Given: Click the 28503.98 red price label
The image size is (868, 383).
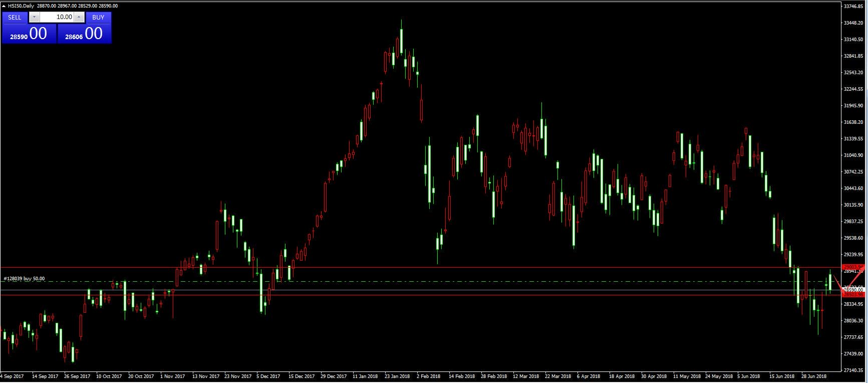Looking at the screenshot, I should 852,295.
